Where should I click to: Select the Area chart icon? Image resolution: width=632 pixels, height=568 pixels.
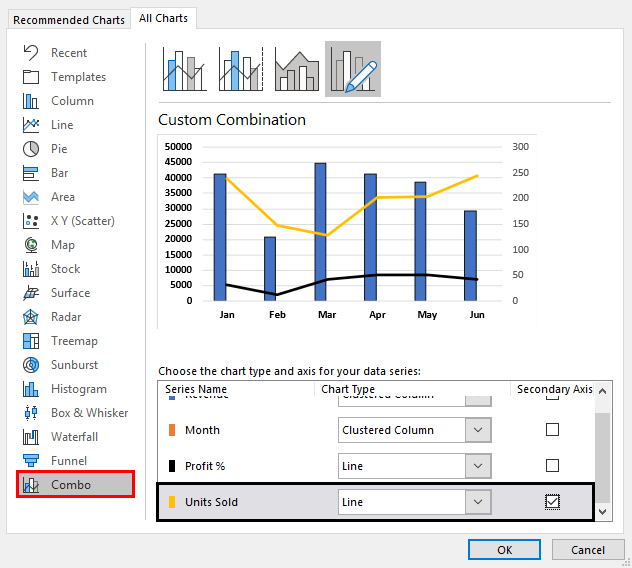point(31,197)
